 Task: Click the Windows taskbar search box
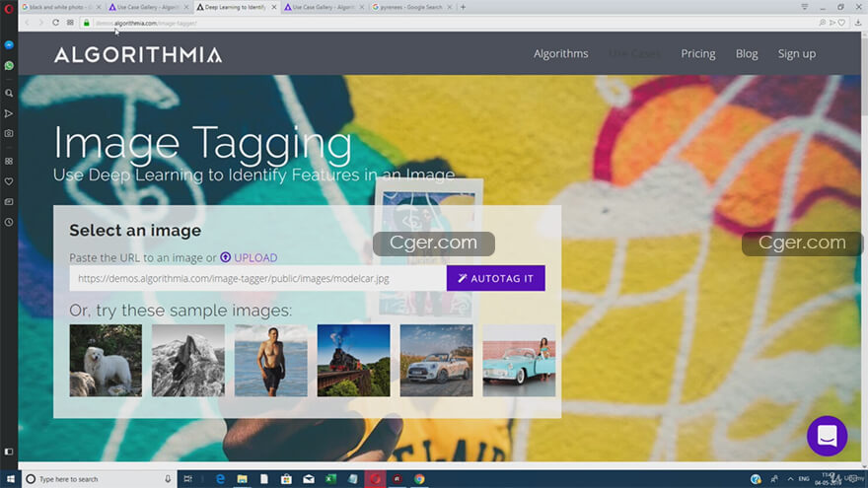point(100,479)
